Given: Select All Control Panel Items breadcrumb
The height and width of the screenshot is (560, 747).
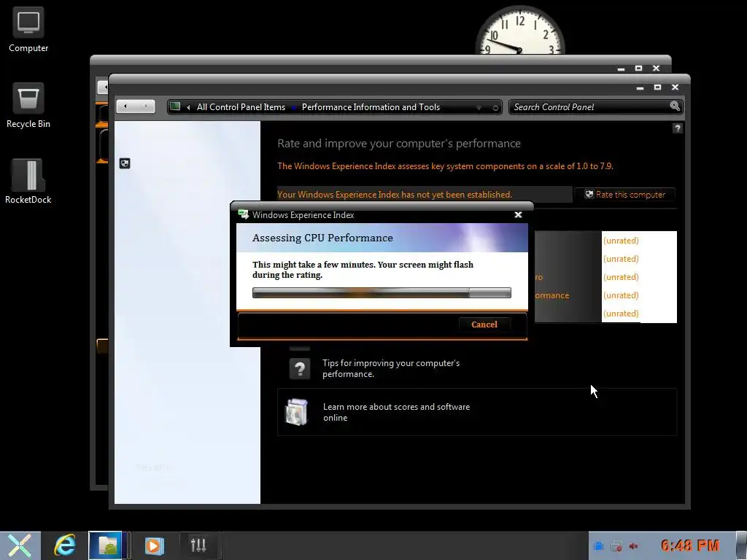Looking at the screenshot, I should [x=241, y=107].
